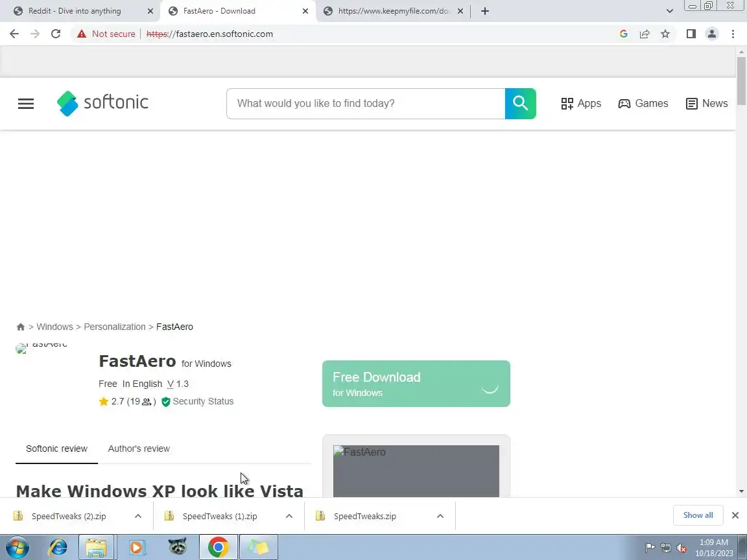
Task: Open the FastAero screenshot thumbnail
Action: tap(416, 471)
